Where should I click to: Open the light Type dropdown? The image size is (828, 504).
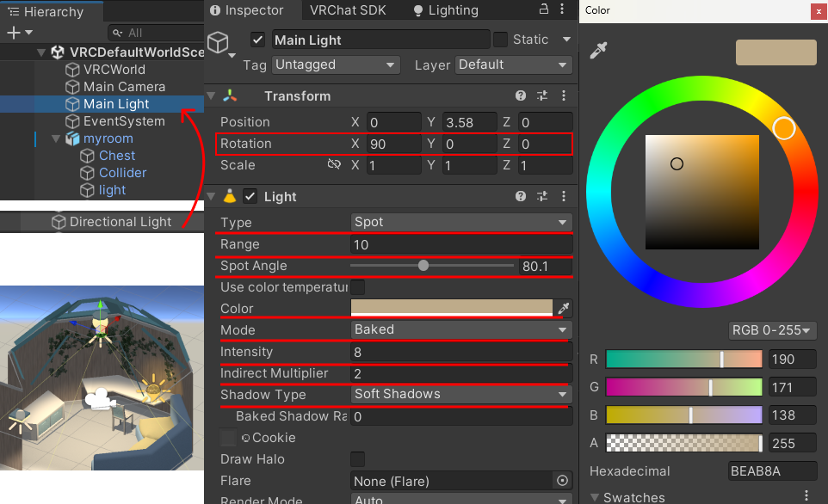point(461,222)
